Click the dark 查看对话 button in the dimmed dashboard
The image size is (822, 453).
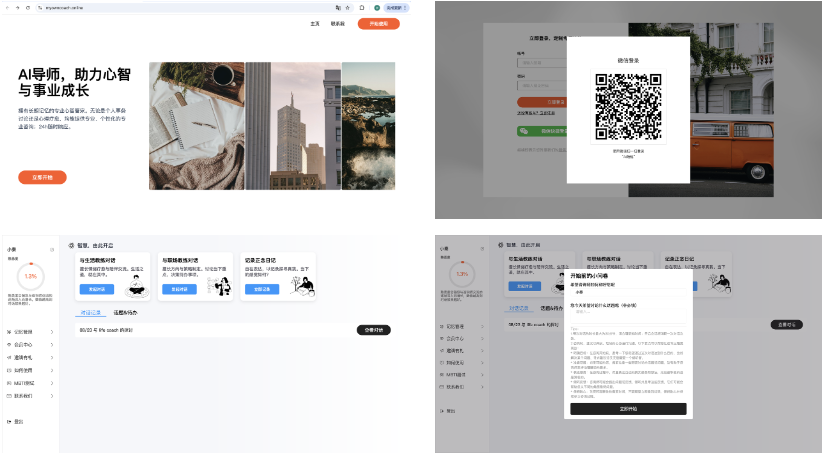tap(786, 325)
